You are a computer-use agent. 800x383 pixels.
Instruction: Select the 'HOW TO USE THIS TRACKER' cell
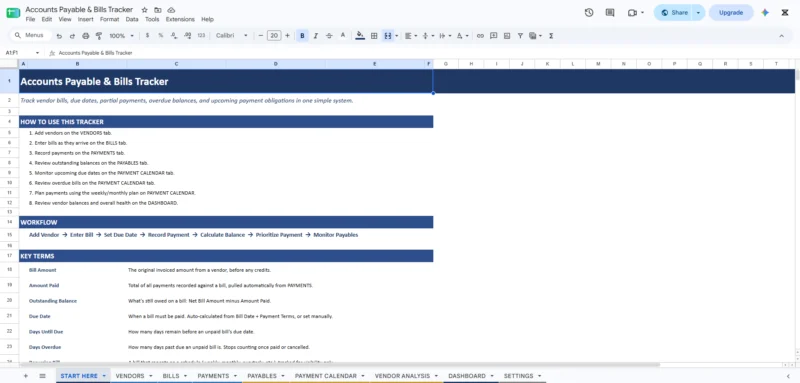226,122
